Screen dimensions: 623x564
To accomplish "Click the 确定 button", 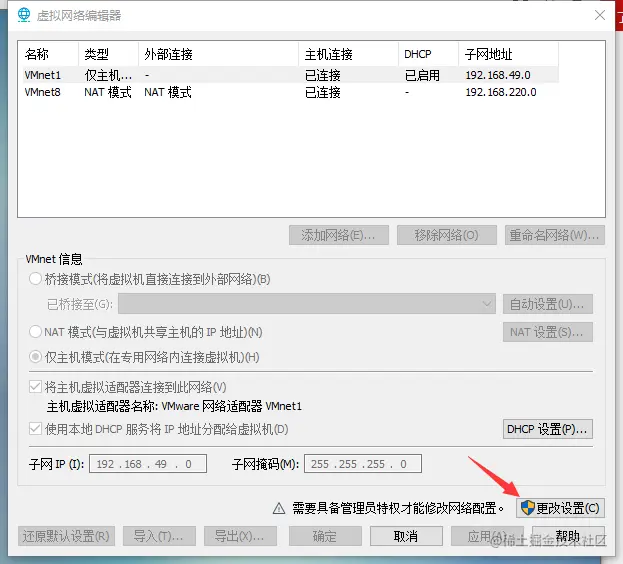I will pyautogui.click(x=325, y=536).
